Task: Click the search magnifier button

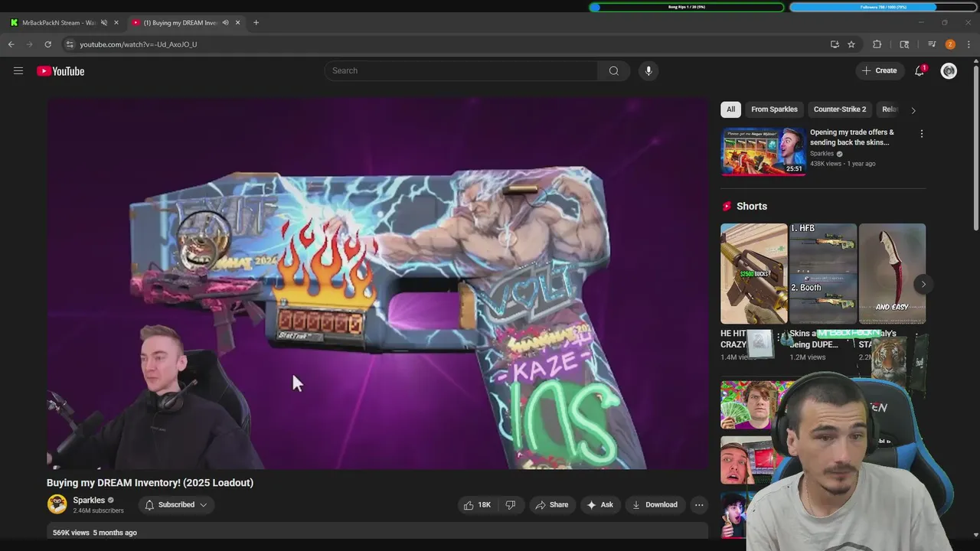Action: 613,70
